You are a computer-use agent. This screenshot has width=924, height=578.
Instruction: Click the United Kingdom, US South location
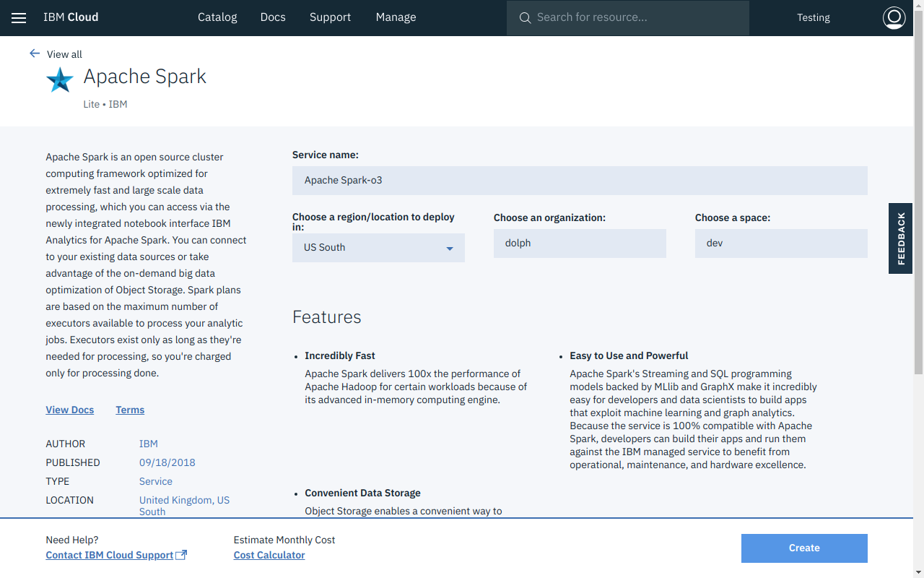184,506
